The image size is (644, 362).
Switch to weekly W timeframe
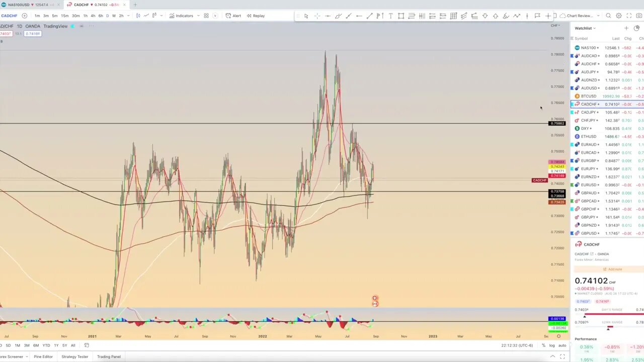point(114,16)
